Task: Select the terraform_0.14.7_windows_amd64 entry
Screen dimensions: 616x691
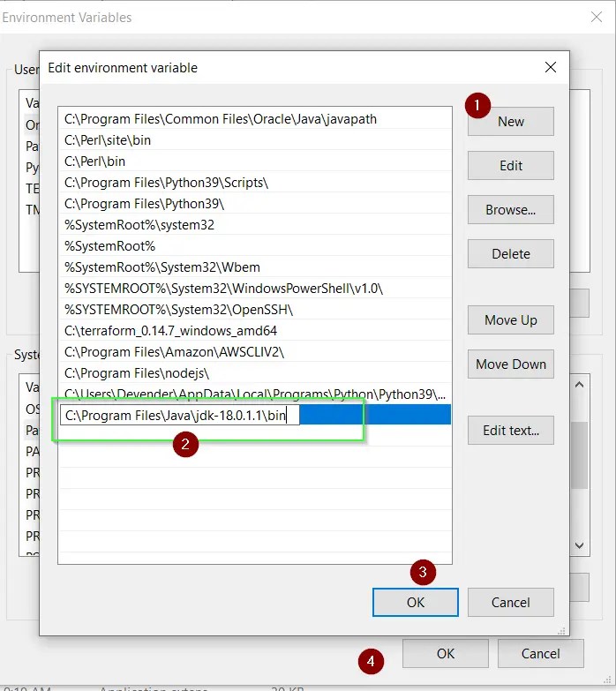Action: point(255,331)
